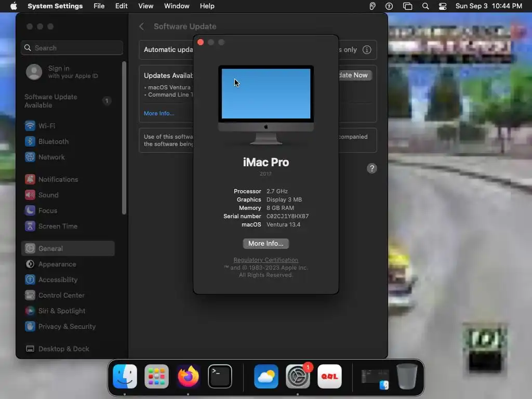Viewport: 532px width, 399px height.
Task: Open minimized window thumbnail in Dock
Action: [x=375, y=378]
